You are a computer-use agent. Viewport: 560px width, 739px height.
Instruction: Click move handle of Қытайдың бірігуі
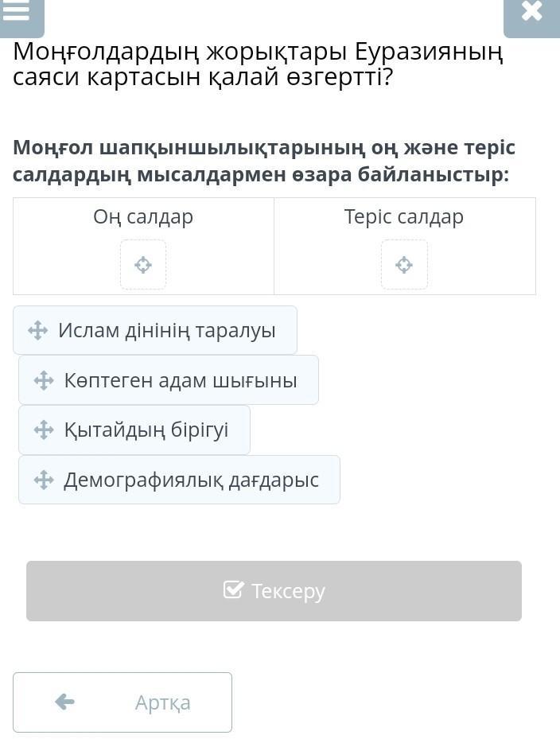(44, 430)
